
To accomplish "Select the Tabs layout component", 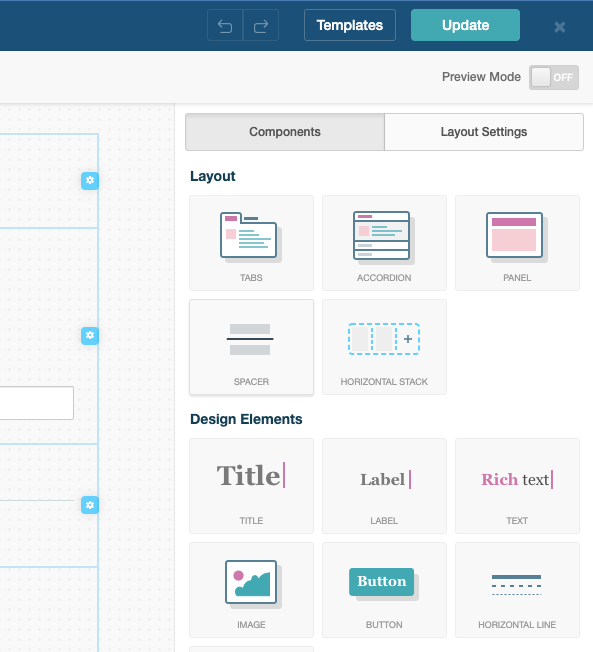I will [251, 243].
